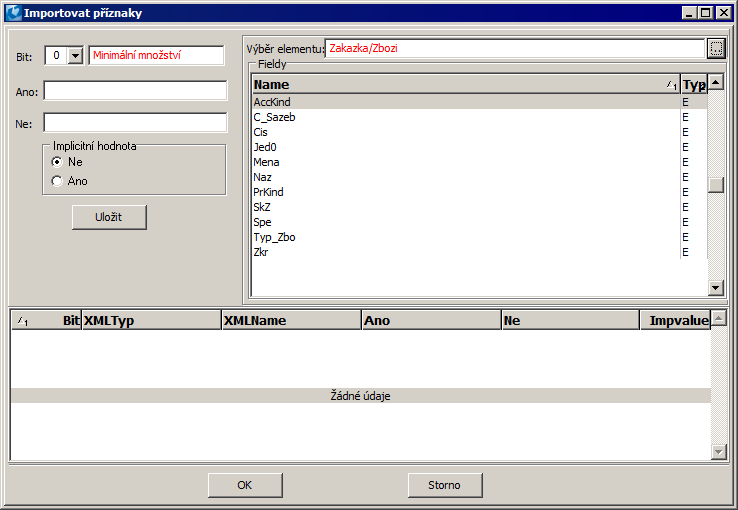The width and height of the screenshot is (738, 510).
Task: Select the C_Sazeb row
Action: (x=480, y=117)
